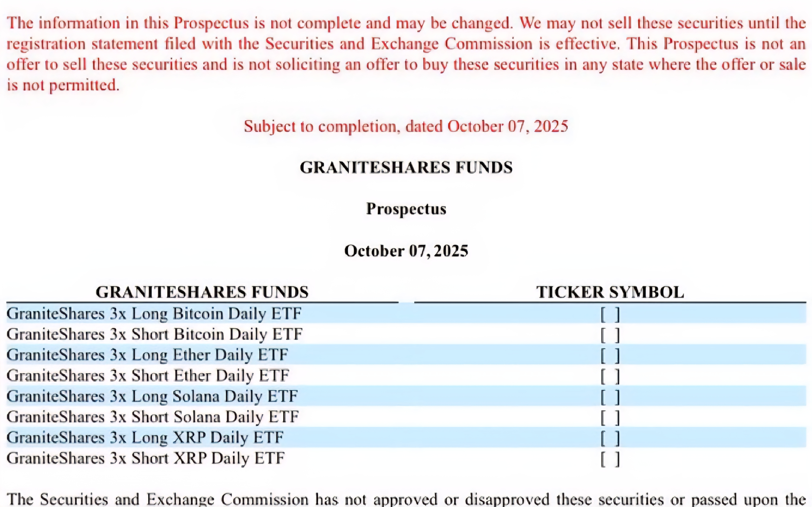Click the TICKER SYMBOL column header
Image resolution: width=812 pixels, height=507 pixels.
click(x=610, y=292)
